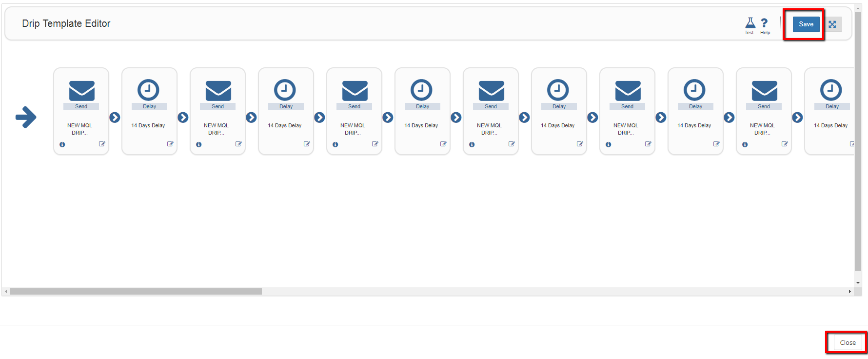Click the horizontal scrollbar right arrow
This screenshot has width=868, height=359.
(x=849, y=291)
